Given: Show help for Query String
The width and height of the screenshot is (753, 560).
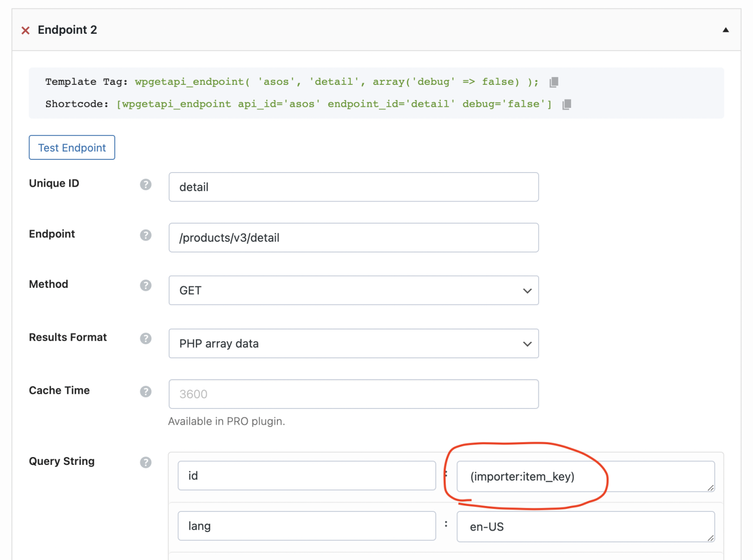Looking at the screenshot, I should click(145, 462).
